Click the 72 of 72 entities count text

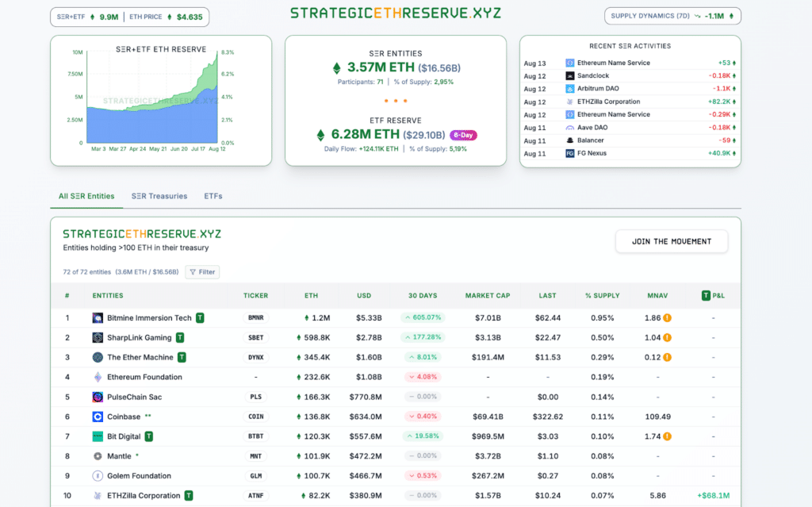pyautogui.click(x=87, y=272)
